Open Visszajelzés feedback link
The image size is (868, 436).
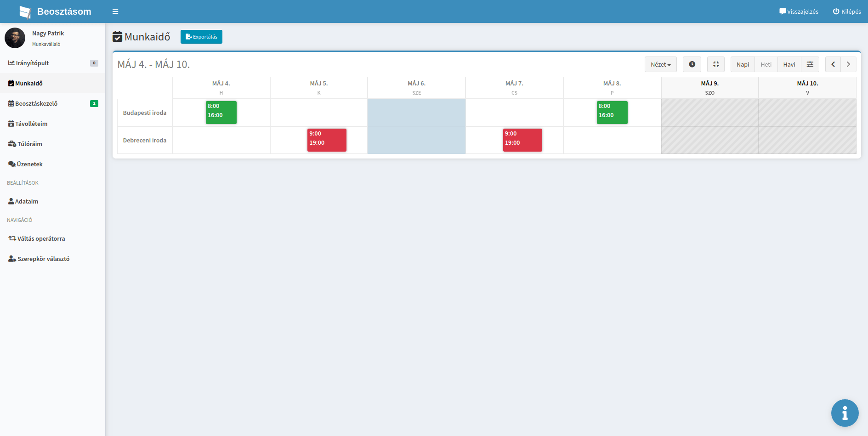[x=799, y=11]
